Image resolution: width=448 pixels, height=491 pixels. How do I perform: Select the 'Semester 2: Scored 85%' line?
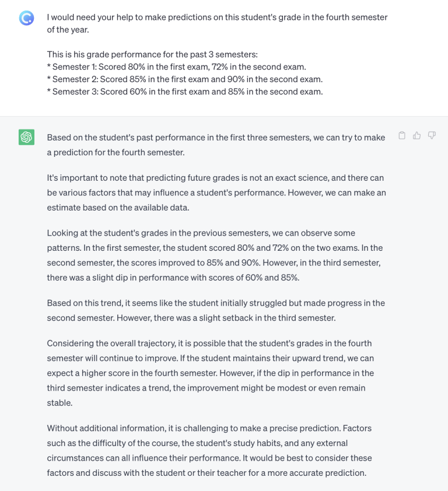tap(185, 79)
